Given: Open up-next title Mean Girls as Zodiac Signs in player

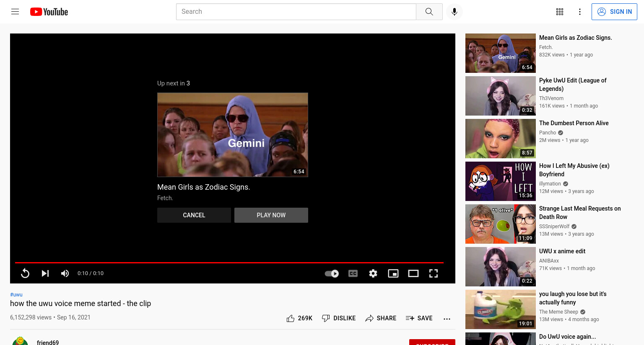Looking at the screenshot, I should [204, 187].
